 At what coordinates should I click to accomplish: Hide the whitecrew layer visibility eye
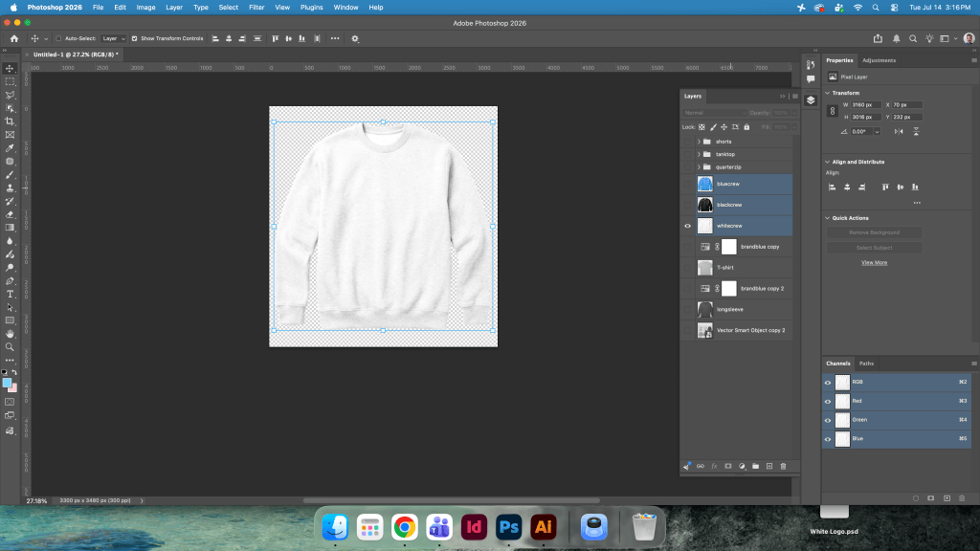click(x=687, y=226)
